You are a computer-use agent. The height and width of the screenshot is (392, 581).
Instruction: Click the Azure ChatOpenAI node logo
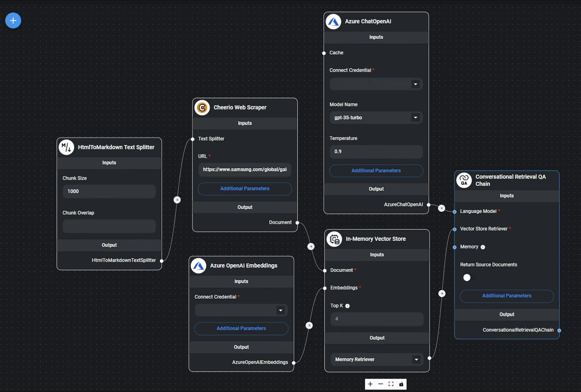point(333,21)
